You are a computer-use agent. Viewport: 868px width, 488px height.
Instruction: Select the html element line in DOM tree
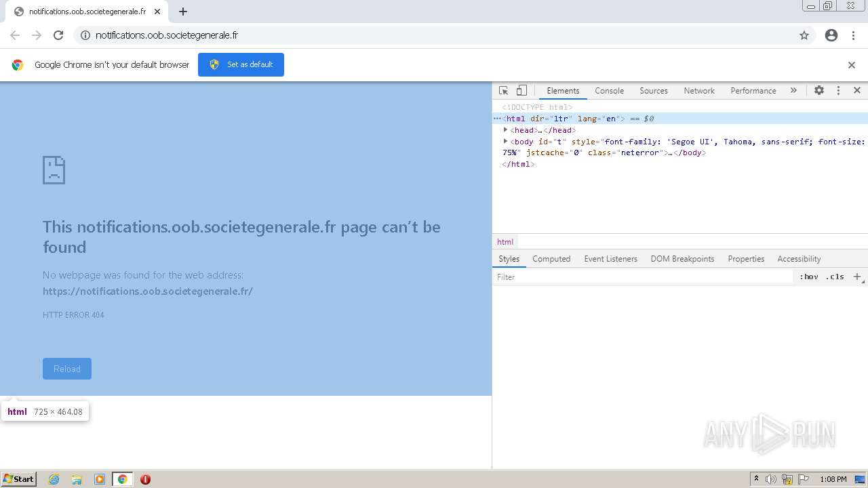[x=680, y=119]
